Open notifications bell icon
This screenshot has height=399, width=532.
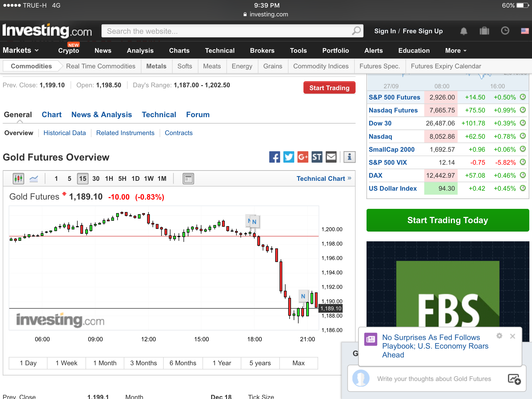[x=464, y=31]
